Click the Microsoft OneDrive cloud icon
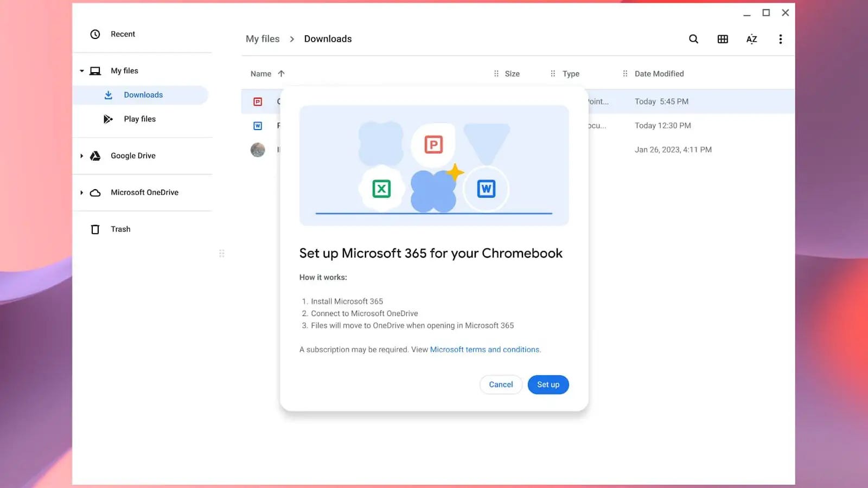 [x=95, y=192]
